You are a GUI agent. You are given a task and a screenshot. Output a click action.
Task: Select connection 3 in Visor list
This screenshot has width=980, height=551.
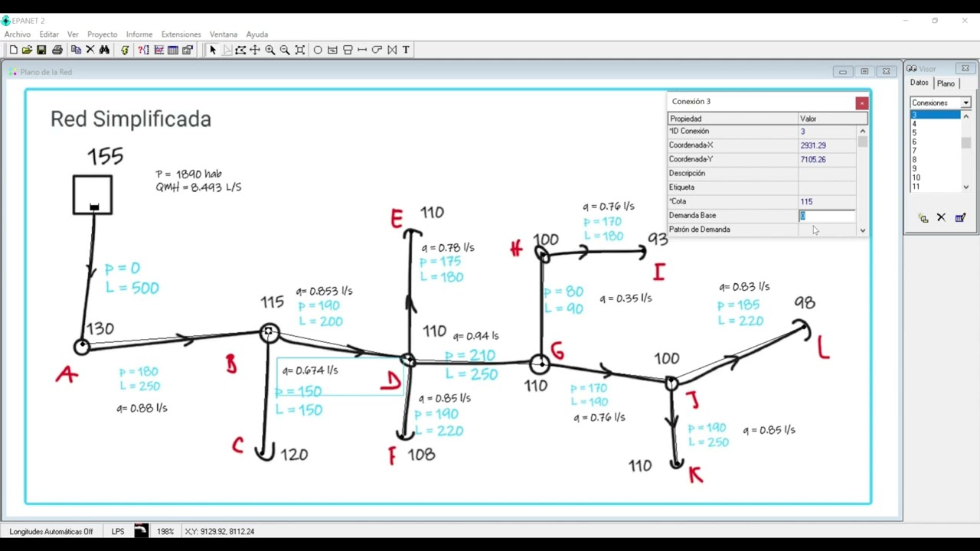pyautogui.click(x=935, y=115)
